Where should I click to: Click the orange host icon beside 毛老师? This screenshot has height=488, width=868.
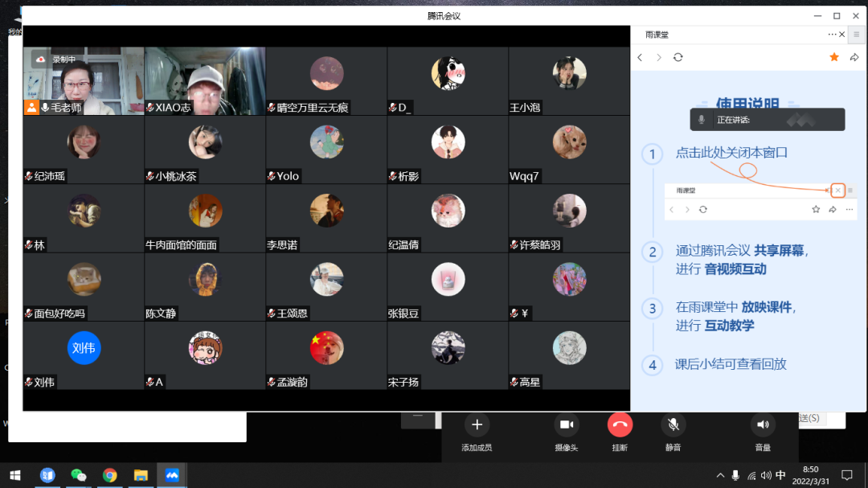coord(31,108)
